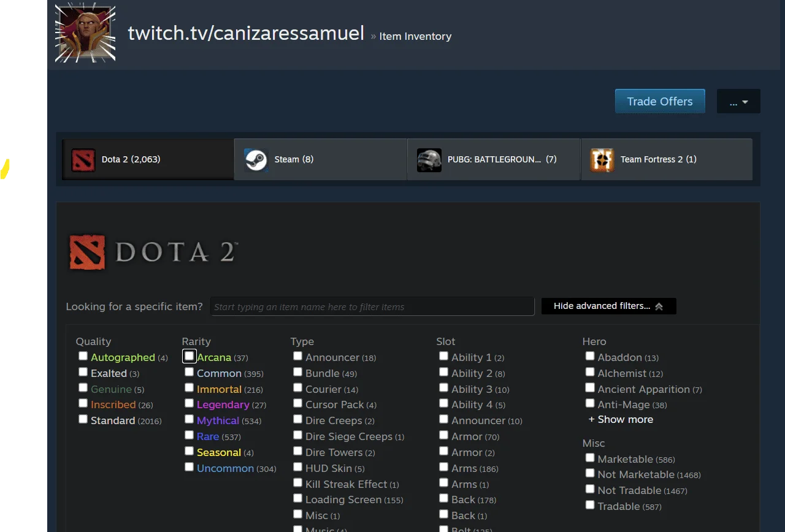Expand hero list with Show more
785x532 pixels.
tap(621, 419)
